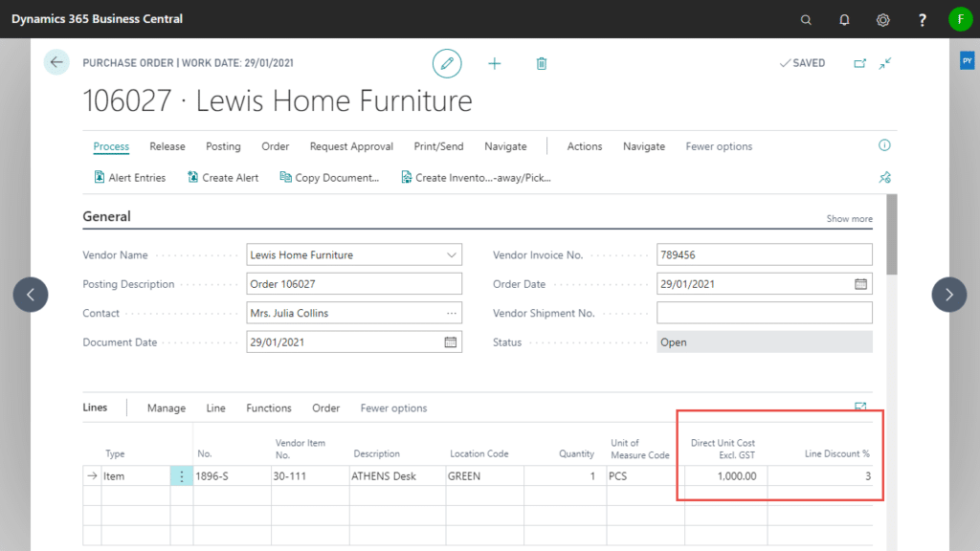
Task: Click the Posting Description field
Action: pos(354,284)
